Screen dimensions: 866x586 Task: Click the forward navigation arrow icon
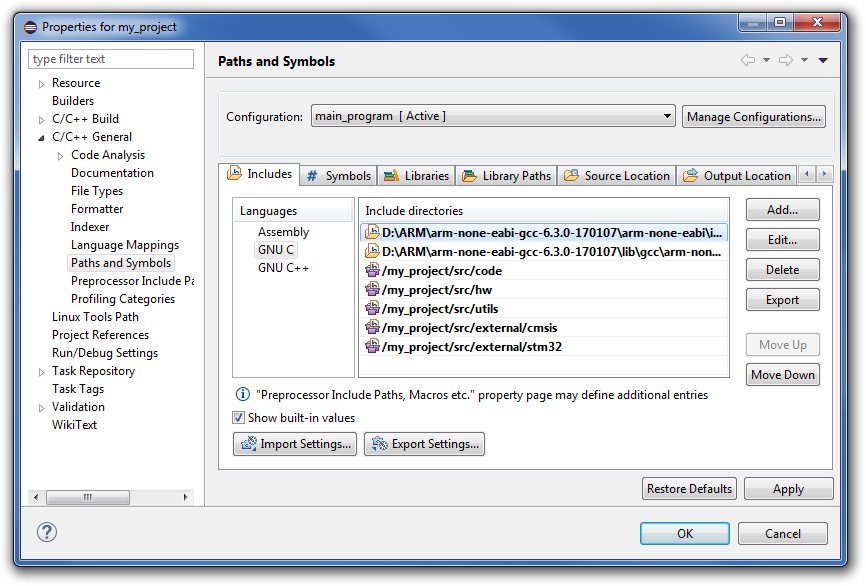coord(786,61)
